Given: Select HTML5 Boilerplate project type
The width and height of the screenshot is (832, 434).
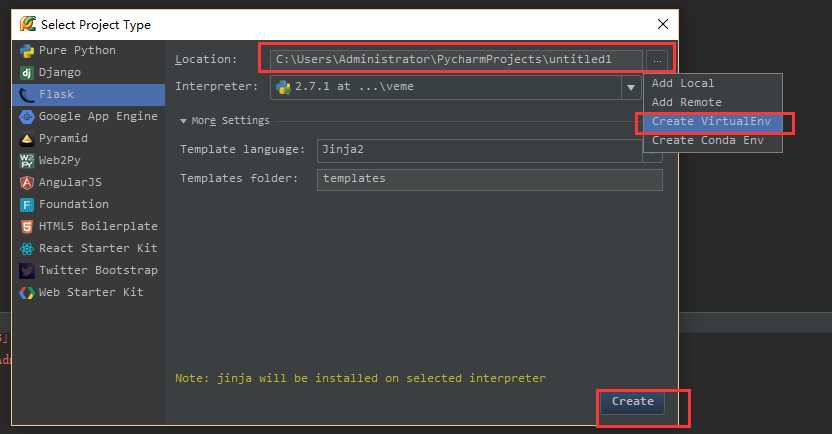Looking at the screenshot, I should [89, 227].
